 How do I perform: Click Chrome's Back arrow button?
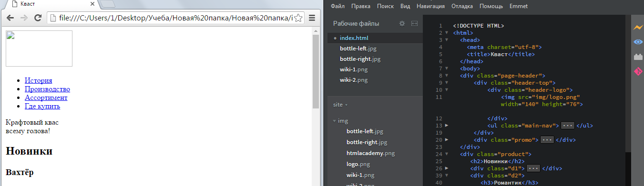tap(10, 18)
